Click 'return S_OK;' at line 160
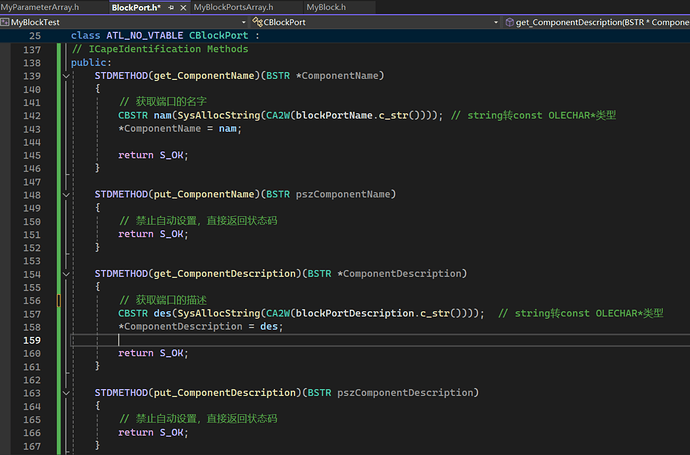The width and height of the screenshot is (690, 455). coord(153,353)
